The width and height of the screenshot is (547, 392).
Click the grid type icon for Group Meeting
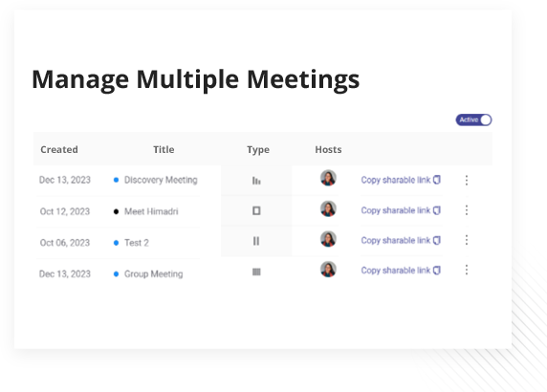256,272
